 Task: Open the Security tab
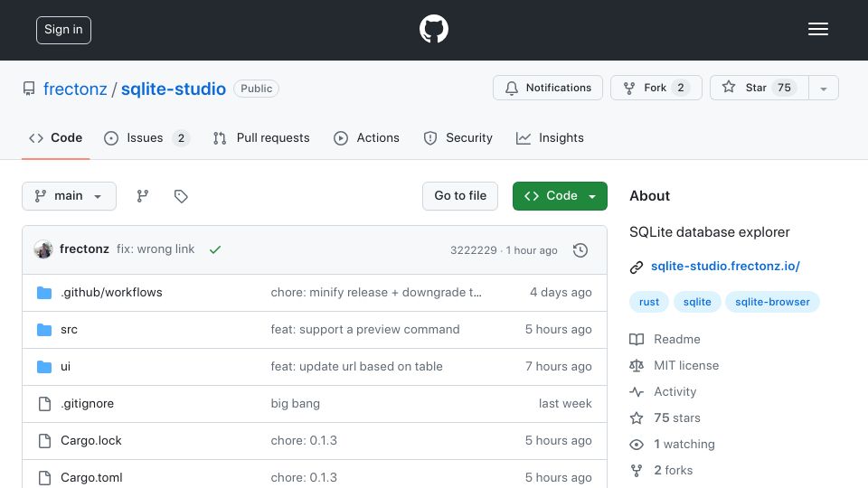pyautogui.click(x=458, y=137)
